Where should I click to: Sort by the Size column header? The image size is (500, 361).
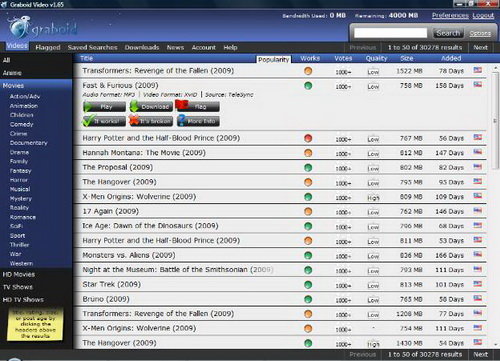(x=407, y=58)
